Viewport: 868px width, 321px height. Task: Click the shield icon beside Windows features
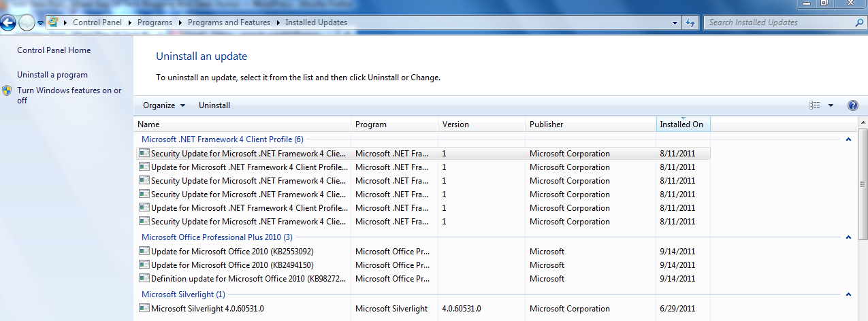tap(7, 90)
